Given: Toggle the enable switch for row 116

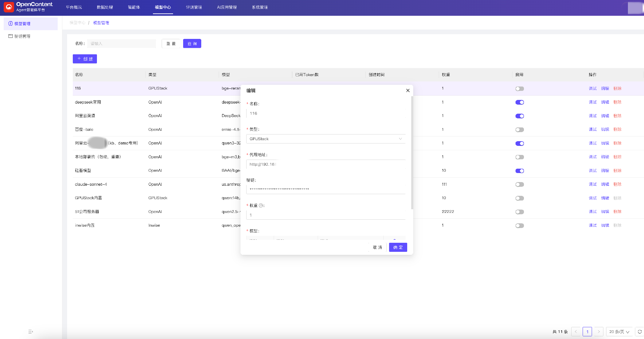Looking at the screenshot, I should [x=520, y=89].
